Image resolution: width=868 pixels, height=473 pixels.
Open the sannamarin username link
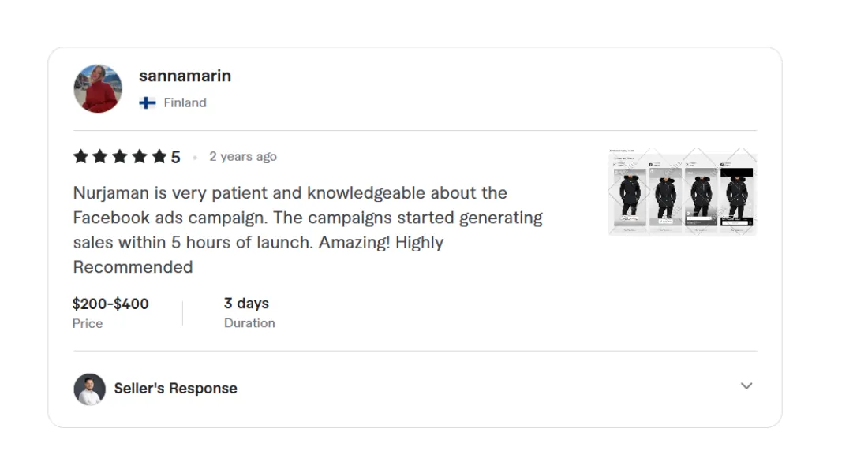point(185,76)
